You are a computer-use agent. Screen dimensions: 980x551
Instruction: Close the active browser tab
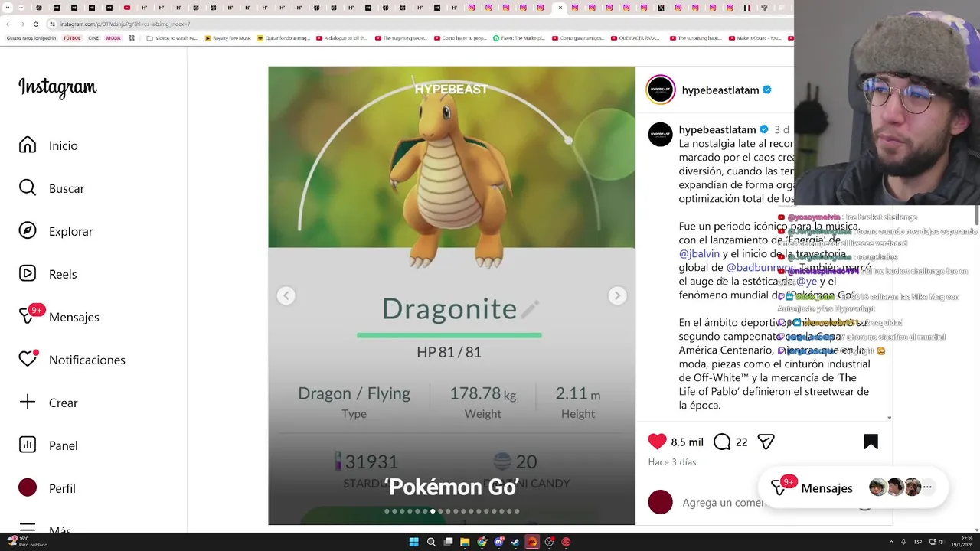tap(560, 8)
